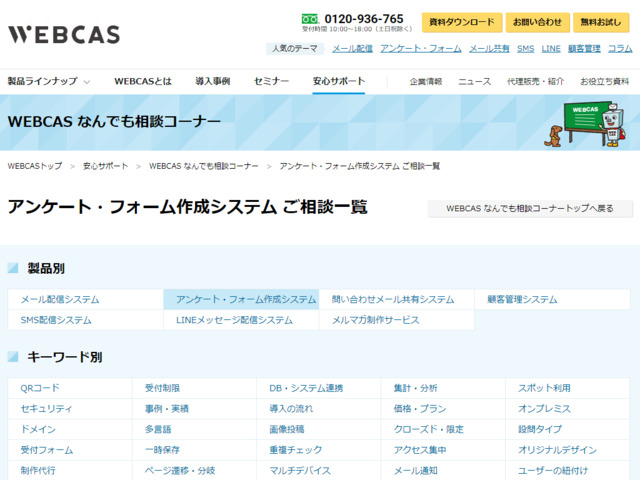Click WEBCAS なんでも相談コーナートップへ戻る button

530,209
